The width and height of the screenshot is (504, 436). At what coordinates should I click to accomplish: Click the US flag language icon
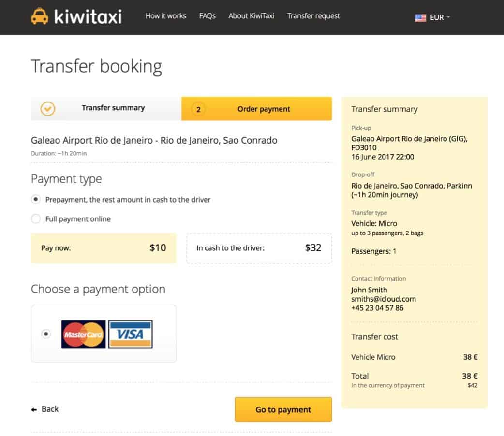[x=420, y=17]
